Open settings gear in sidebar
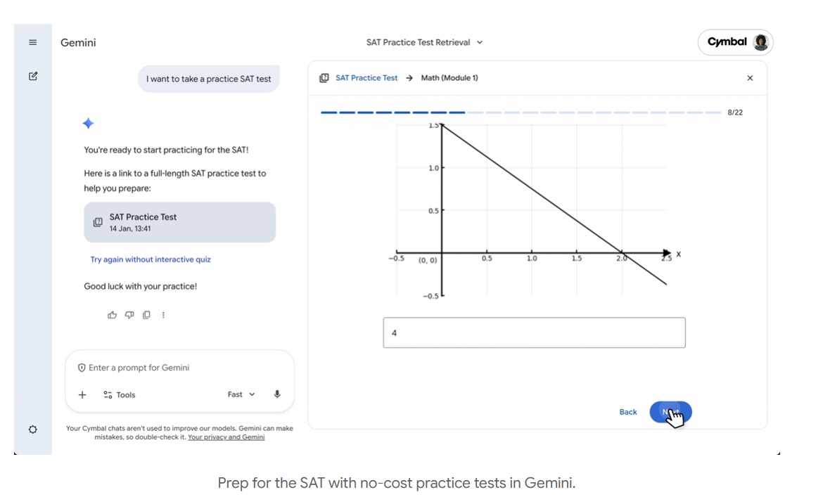Viewport: 823px width, 504px height. pos(32,429)
